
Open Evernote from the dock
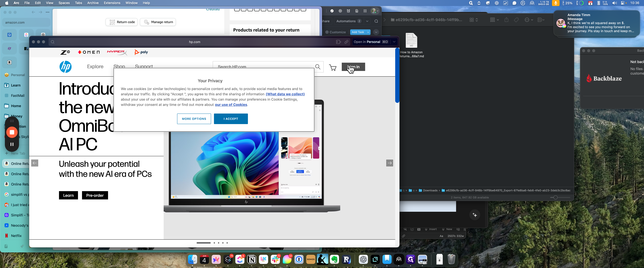pyautogui.click(x=334, y=259)
